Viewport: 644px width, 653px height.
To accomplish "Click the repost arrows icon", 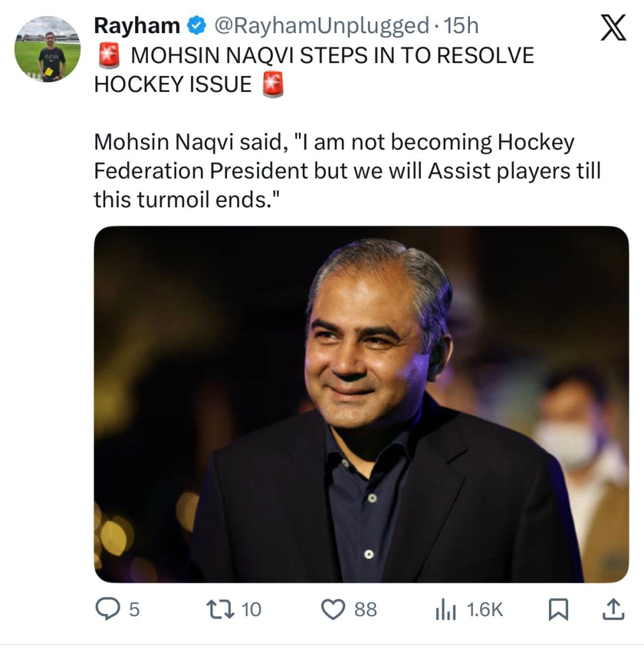I will click(221, 610).
